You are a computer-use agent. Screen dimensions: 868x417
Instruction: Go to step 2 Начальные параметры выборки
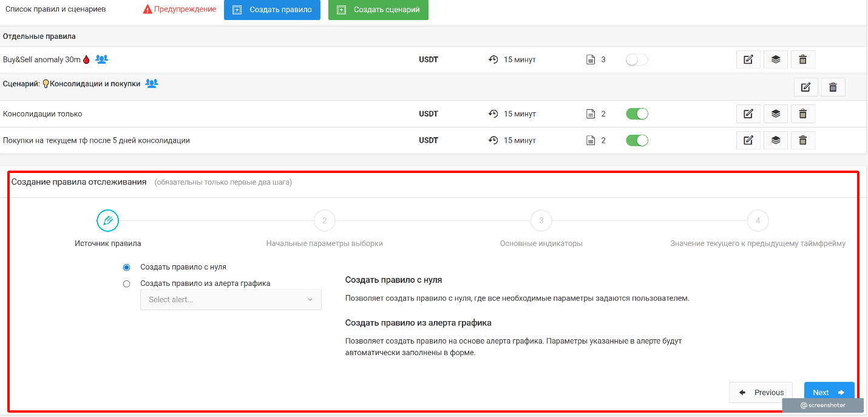tap(324, 221)
